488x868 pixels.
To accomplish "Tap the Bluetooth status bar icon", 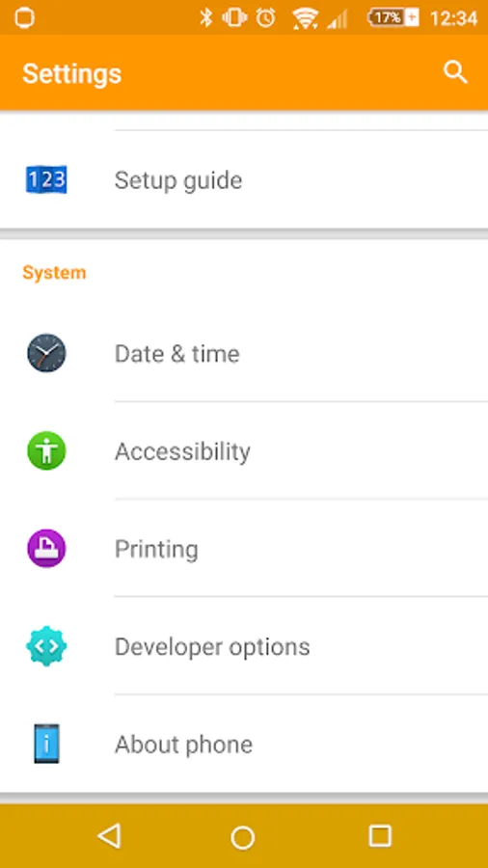I will (205, 17).
